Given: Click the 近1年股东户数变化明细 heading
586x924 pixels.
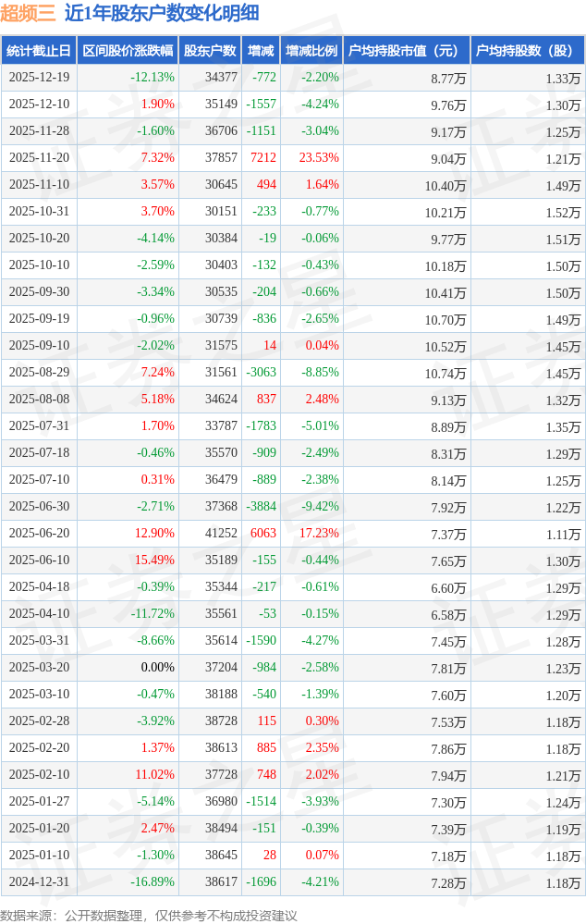Looking at the screenshot, I should coord(162,13).
